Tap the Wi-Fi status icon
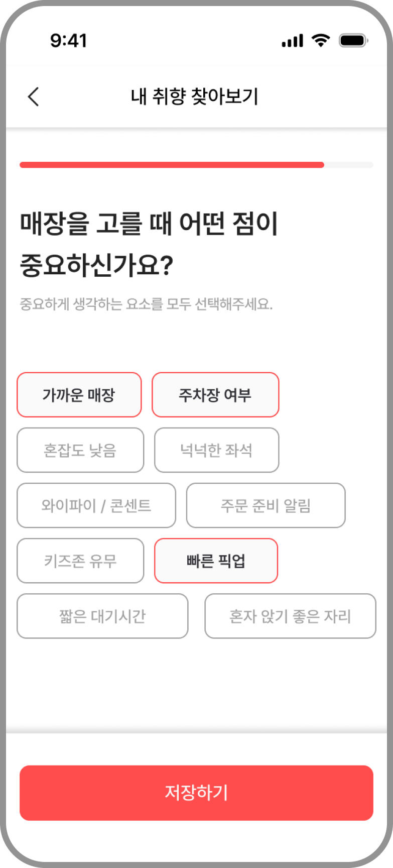The image size is (393, 868). (321, 40)
